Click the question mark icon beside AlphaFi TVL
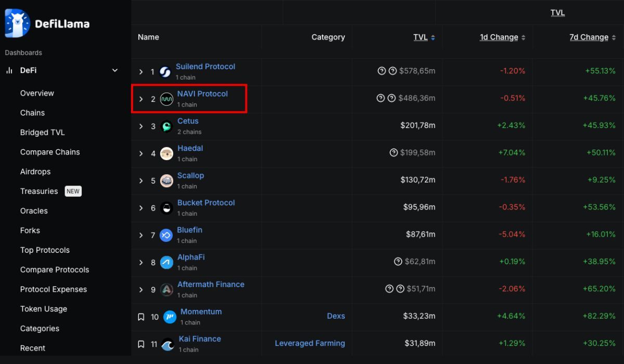624x364 pixels. (x=398, y=262)
